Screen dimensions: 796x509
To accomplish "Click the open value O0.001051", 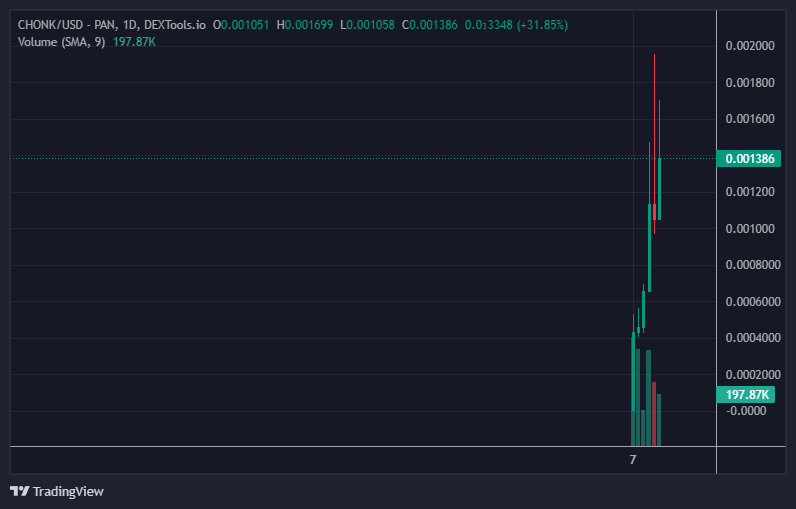I will tap(241, 25).
